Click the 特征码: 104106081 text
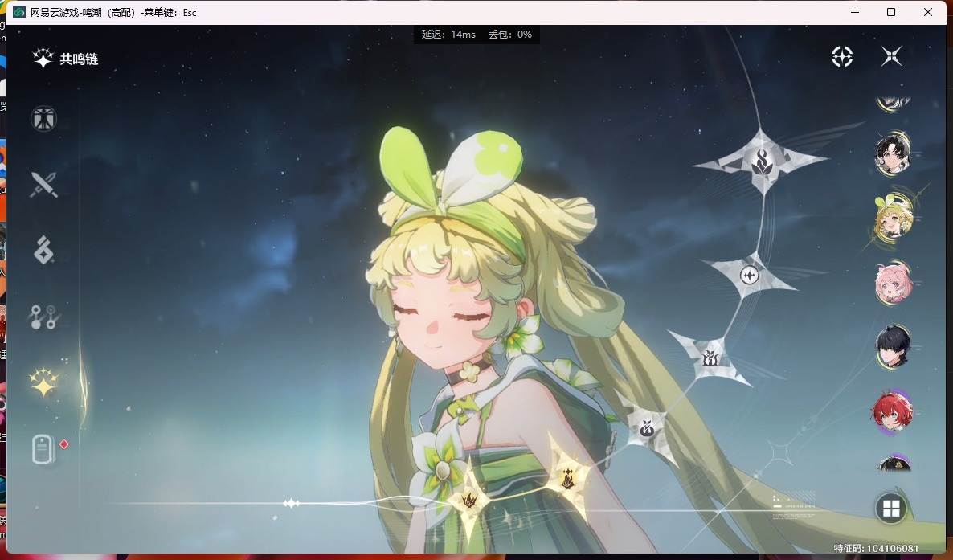The image size is (953, 560). [876, 548]
